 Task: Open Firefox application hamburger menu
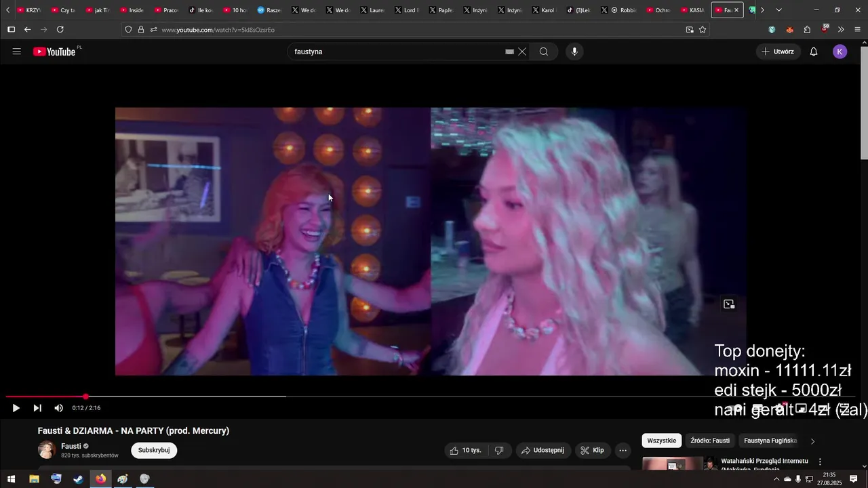tap(858, 29)
